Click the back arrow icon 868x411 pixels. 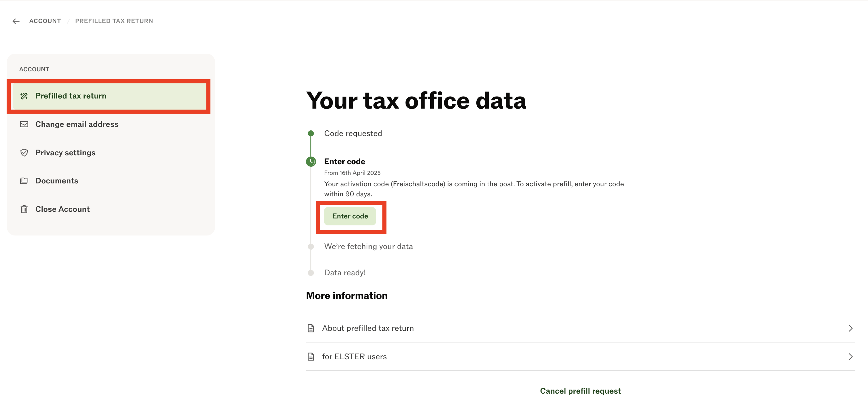point(16,21)
